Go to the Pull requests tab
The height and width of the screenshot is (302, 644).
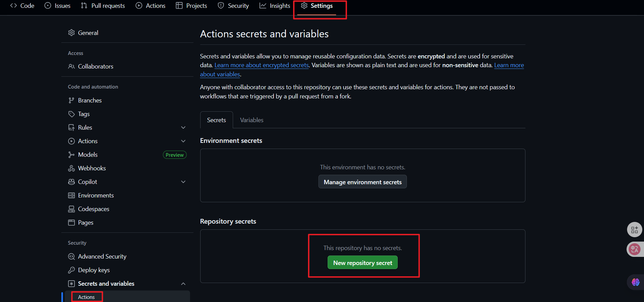click(x=103, y=6)
